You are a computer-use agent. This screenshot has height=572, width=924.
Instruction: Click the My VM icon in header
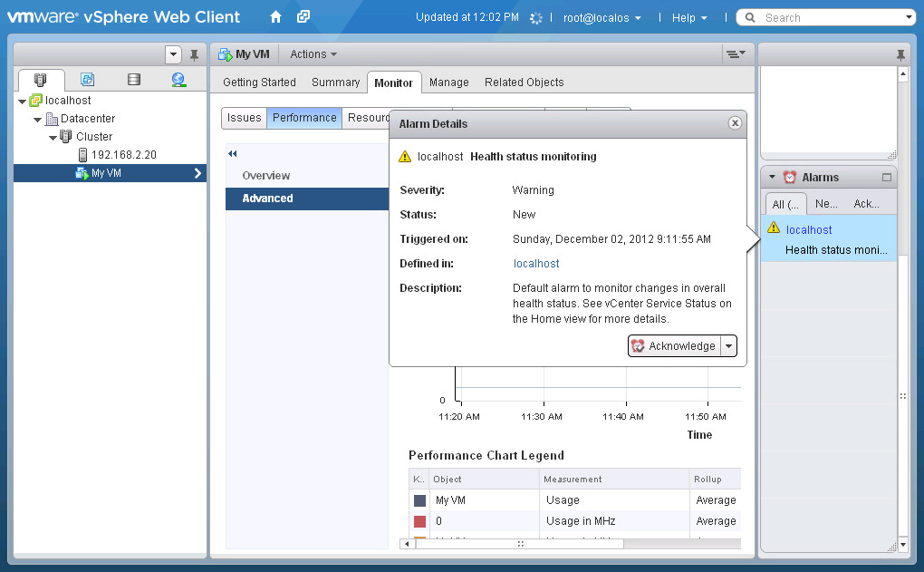[225, 54]
